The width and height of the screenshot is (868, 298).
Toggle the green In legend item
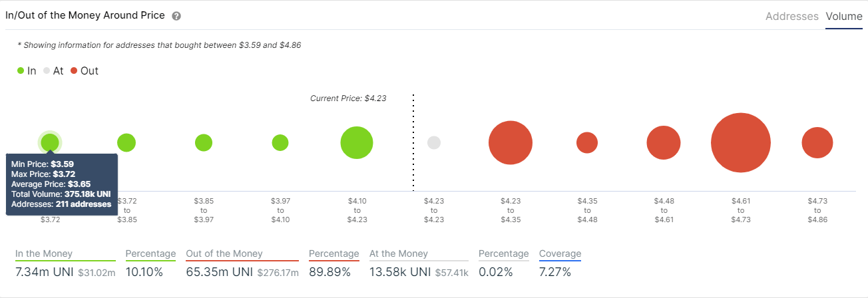[27, 71]
